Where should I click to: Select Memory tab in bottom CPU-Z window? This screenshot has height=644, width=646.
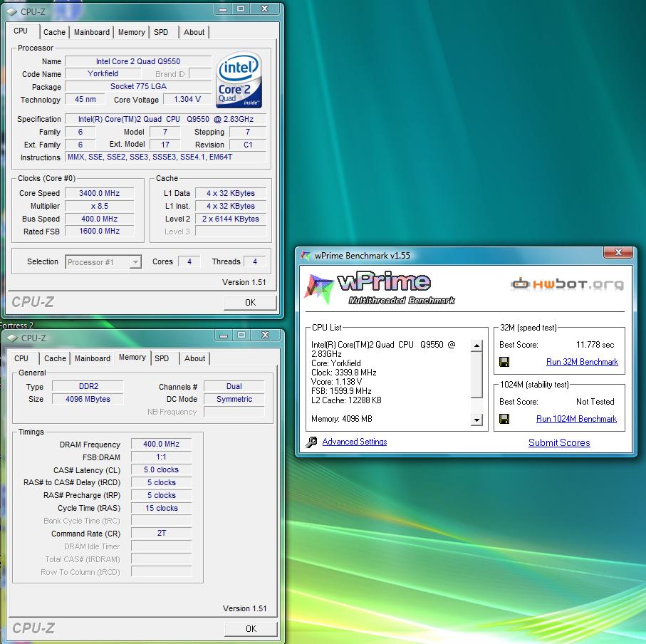click(132, 357)
